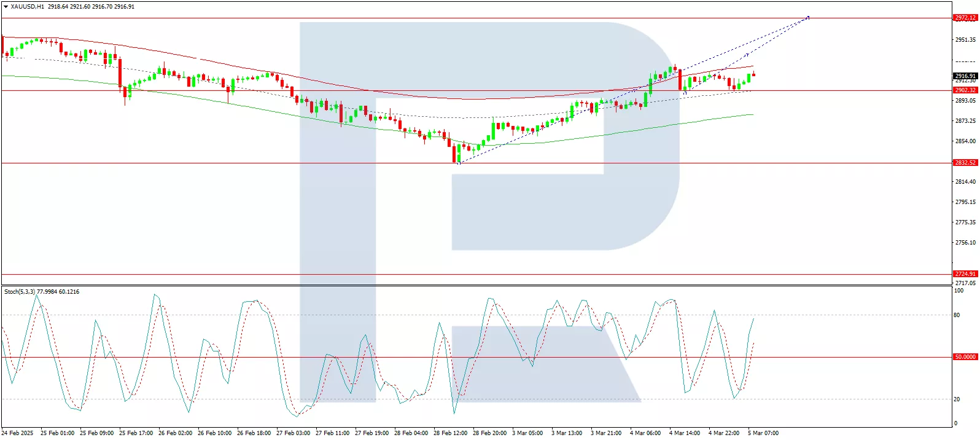Open the dropdown arrow beside XAUUSD,H1
This screenshot has width=980, height=440.
coord(6,7)
